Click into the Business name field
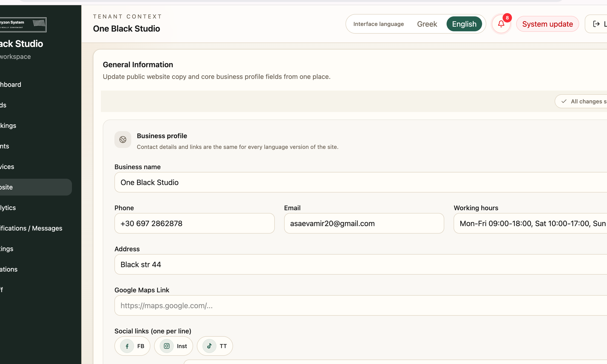The width and height of the screenshot is (607, 364). point(361,182)
